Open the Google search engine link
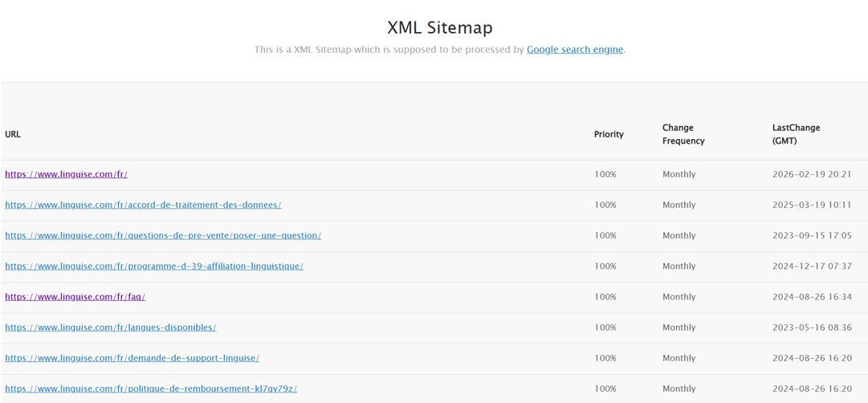Screen dimensions: 868x403 574,50
